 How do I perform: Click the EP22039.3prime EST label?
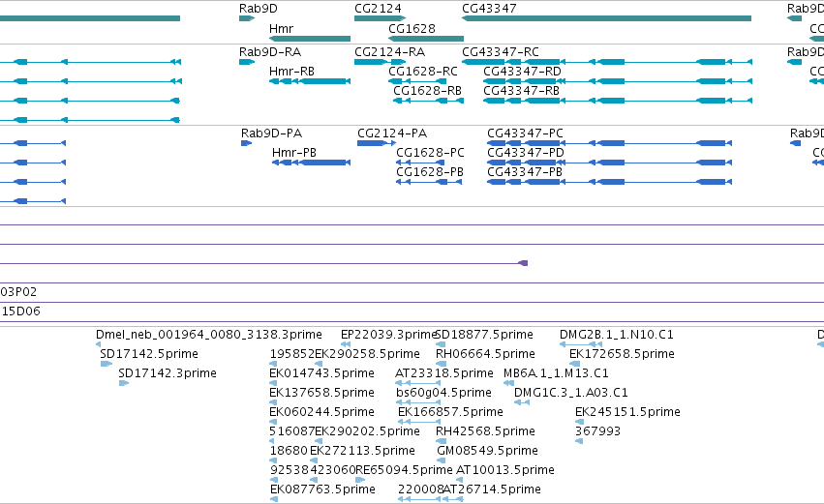click(389, 335)
